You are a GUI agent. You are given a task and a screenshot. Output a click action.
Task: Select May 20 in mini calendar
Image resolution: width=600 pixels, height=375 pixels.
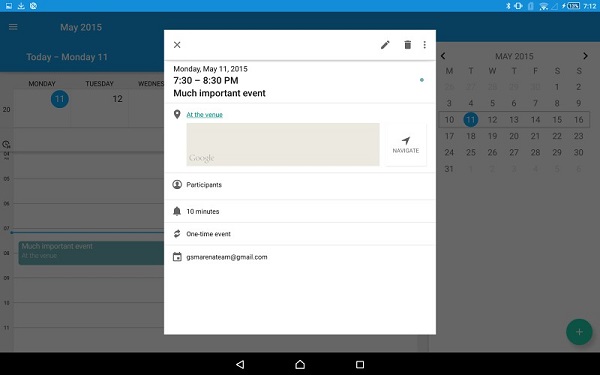[x=514, y=136]
